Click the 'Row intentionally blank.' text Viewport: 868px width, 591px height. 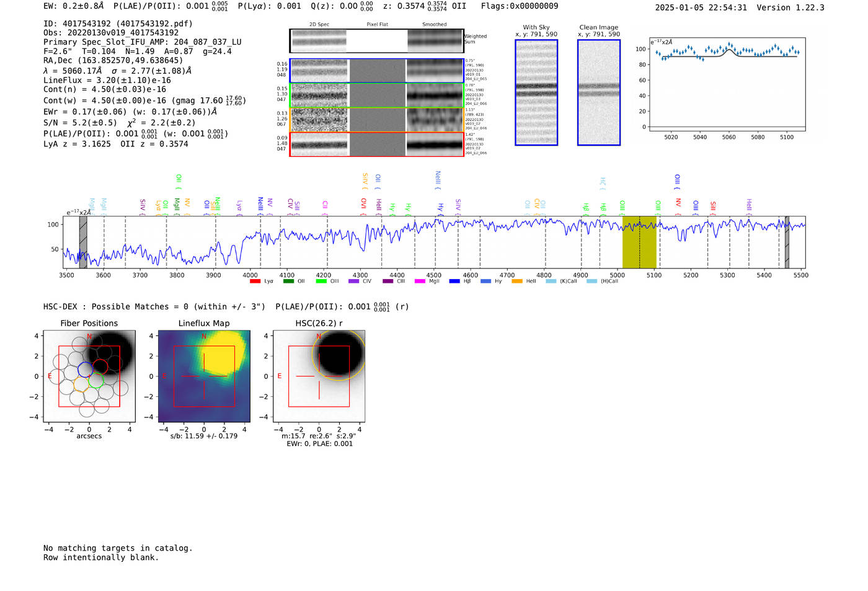click(101, 558)
